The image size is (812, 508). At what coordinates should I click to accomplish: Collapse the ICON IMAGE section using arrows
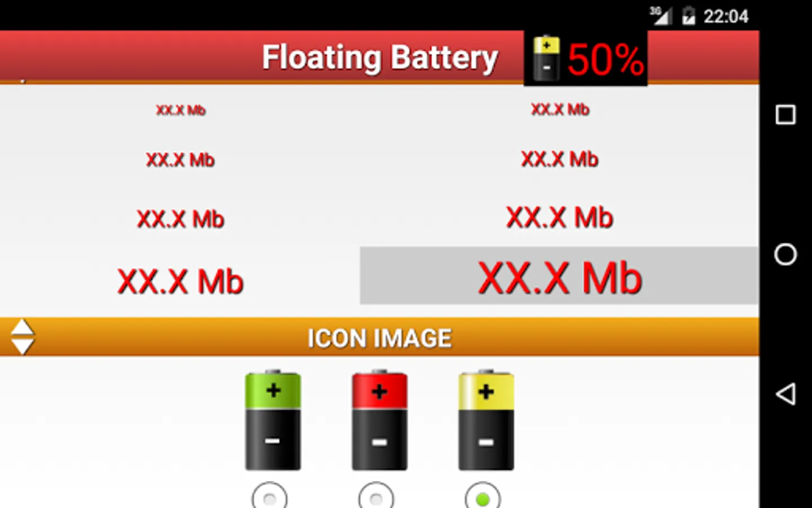pos(23,337)
